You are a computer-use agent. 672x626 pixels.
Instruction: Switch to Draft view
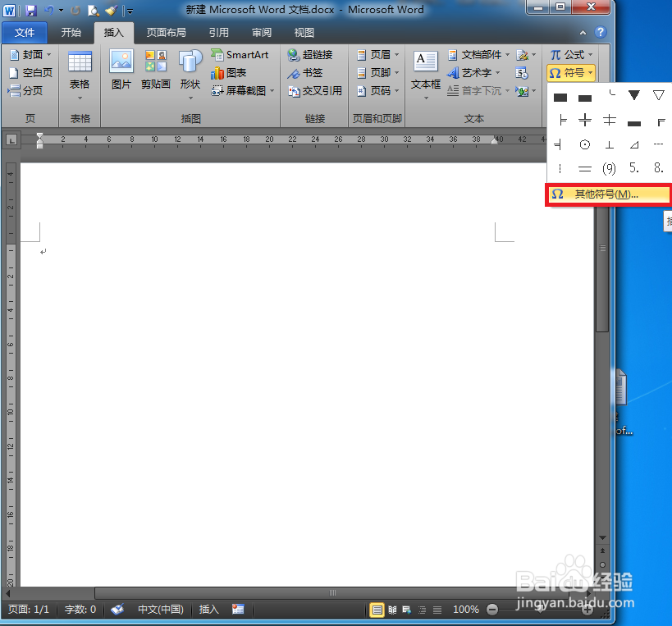437,610
